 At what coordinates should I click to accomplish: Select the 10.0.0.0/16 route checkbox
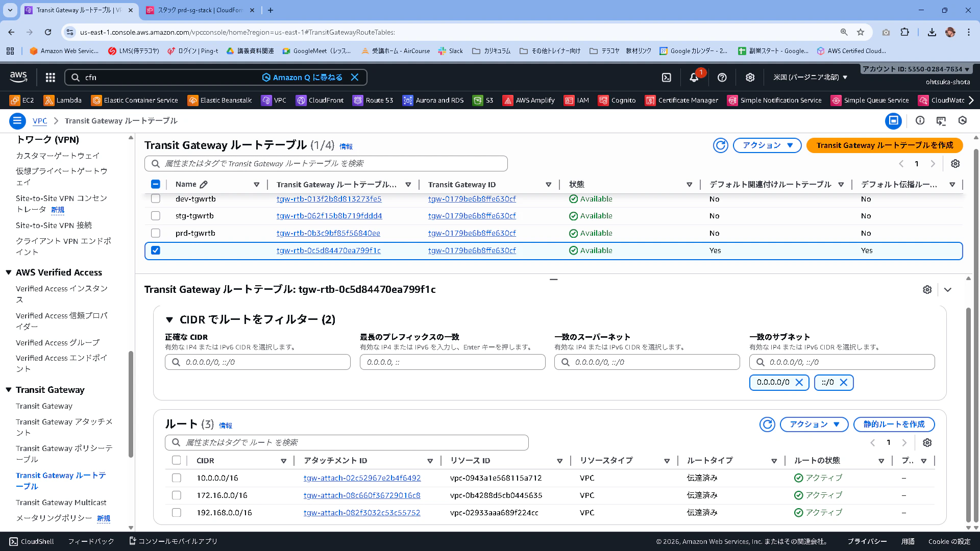(x=177, y=478)
